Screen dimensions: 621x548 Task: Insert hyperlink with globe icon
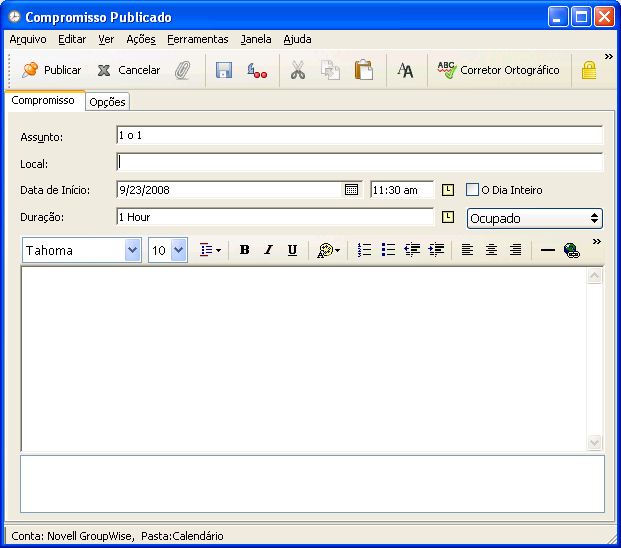click(x=571, y=250)
